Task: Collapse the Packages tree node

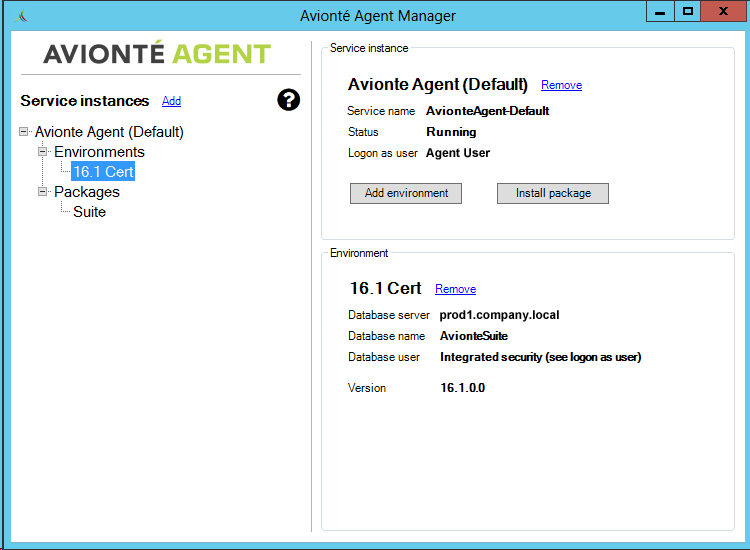Action: [43, 192]
